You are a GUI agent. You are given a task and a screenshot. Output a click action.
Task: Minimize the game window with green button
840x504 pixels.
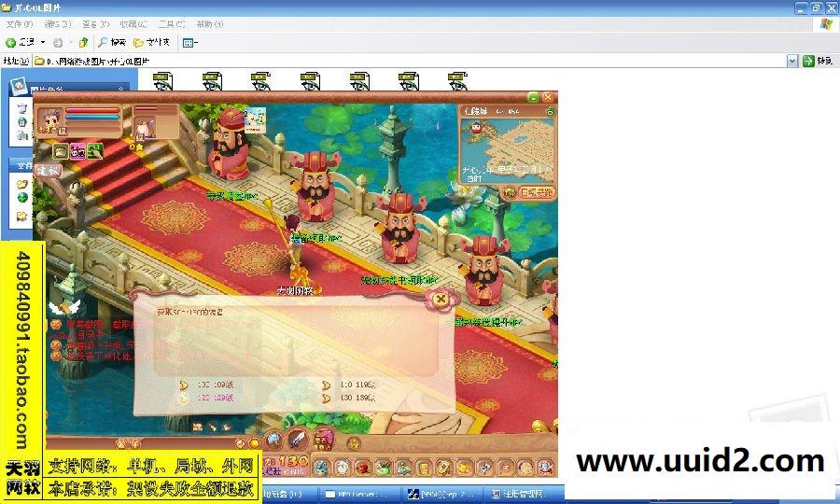pyautogui.click(x=533, y=97)
